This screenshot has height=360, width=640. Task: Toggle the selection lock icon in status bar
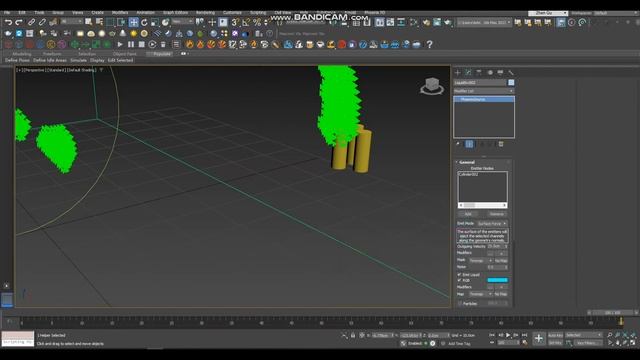pos(353,336)
